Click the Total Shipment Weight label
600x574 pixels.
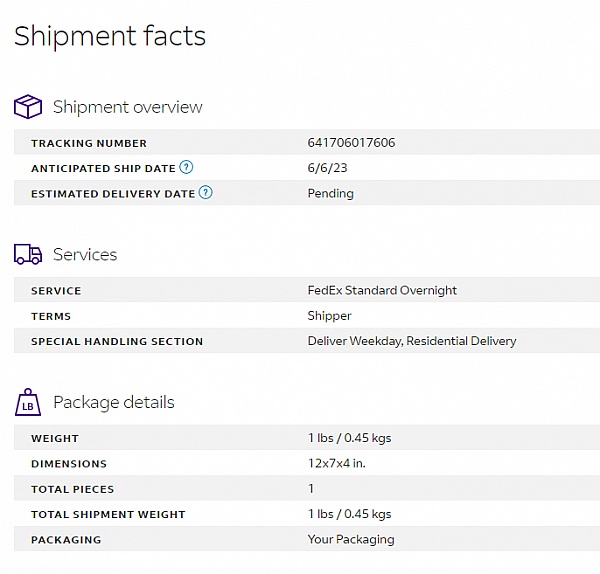pos(108,514)
